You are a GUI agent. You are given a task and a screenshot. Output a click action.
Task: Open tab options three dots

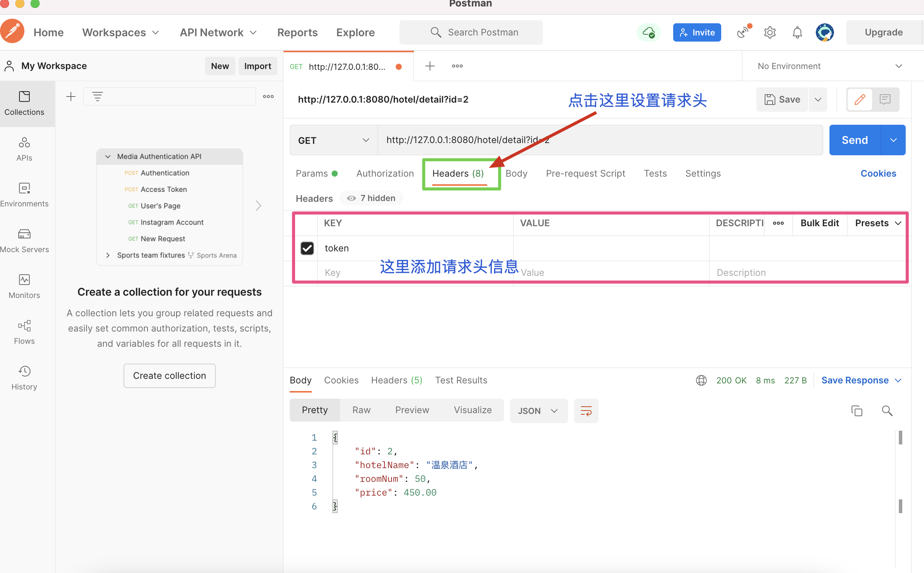457,66
